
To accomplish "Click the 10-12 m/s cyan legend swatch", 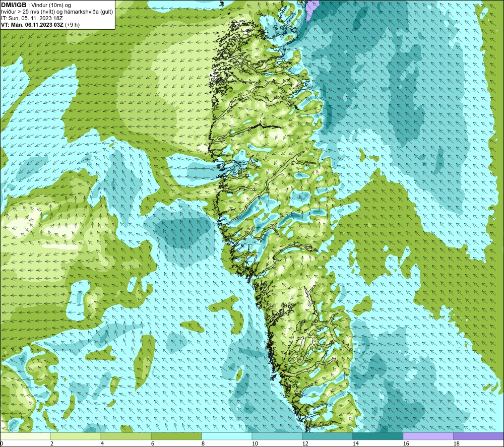I will tap(277, 436).
